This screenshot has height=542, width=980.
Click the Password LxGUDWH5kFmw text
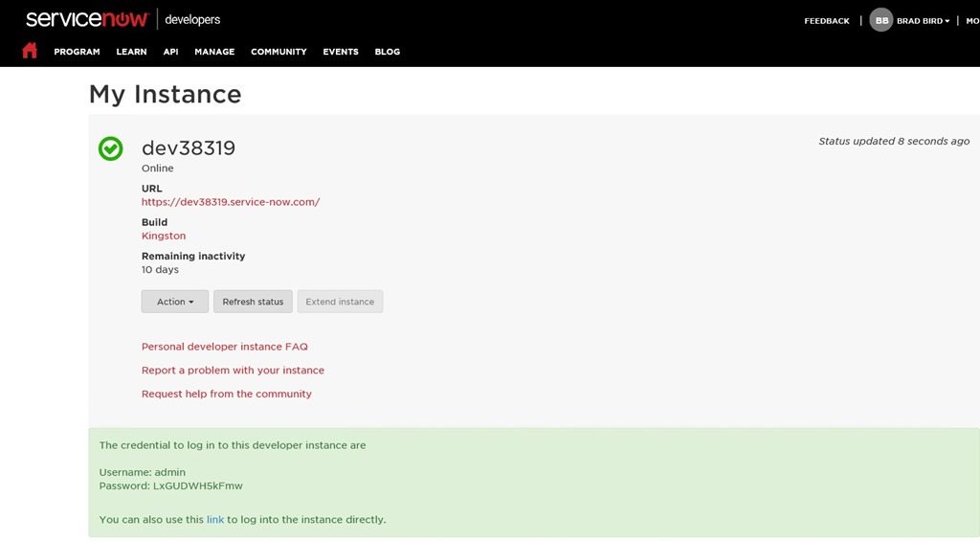click(x=170, y=486)
